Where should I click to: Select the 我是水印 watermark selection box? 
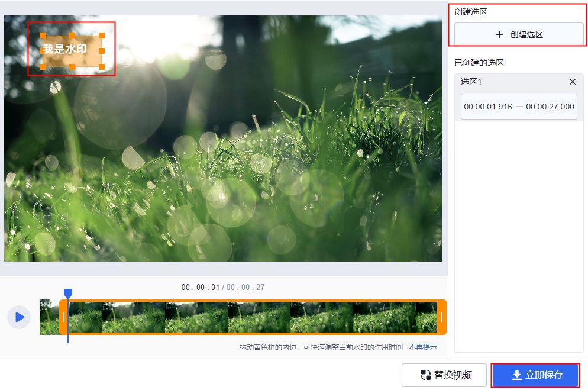click(72, 51)
